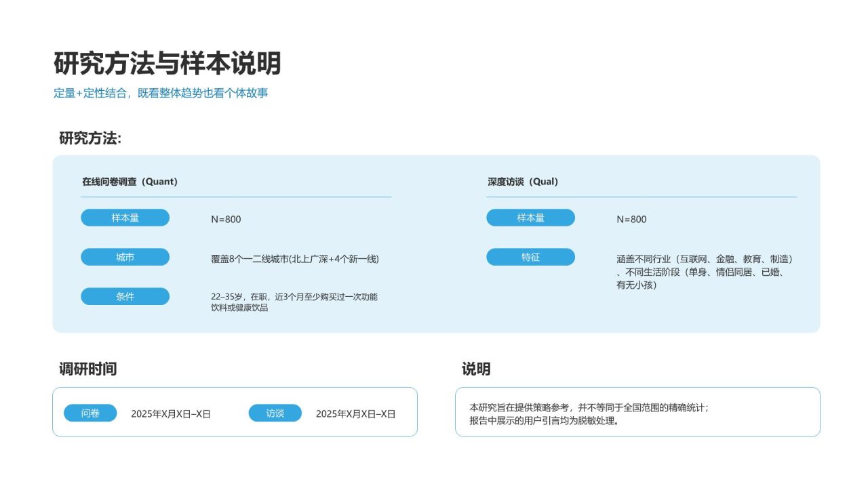Click the "研究方法:" section heading

[x=90, y=138]
